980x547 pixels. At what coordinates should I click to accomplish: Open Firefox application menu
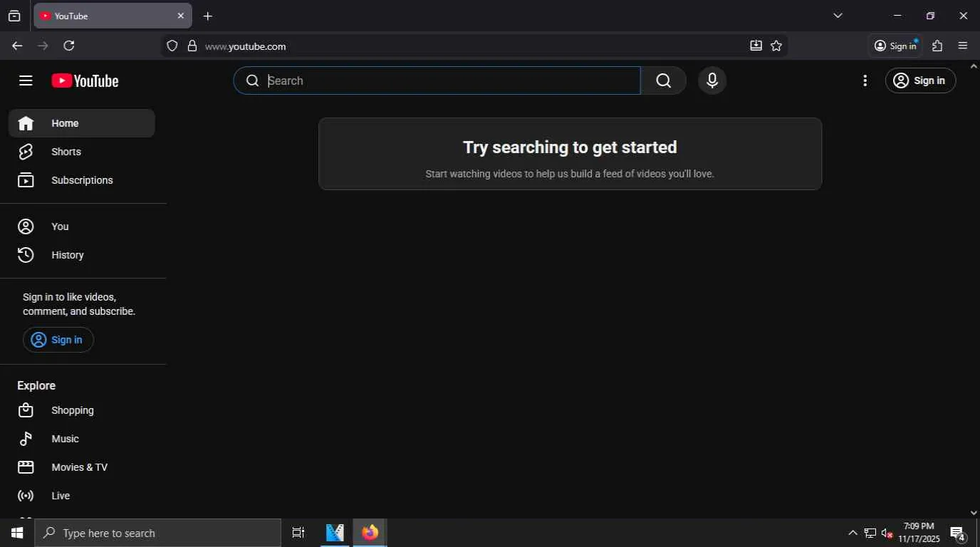963,46
